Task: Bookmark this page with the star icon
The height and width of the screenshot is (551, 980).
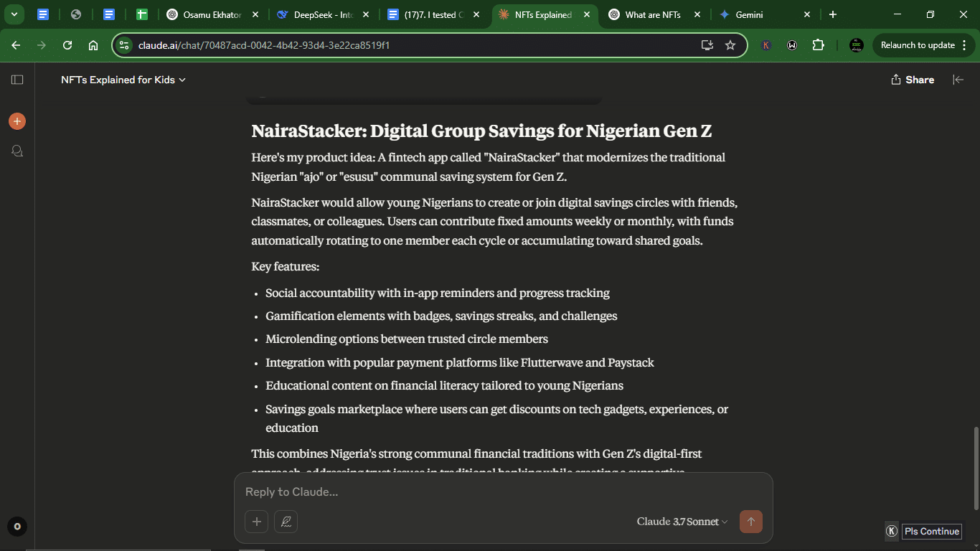Action: point(730,45)
